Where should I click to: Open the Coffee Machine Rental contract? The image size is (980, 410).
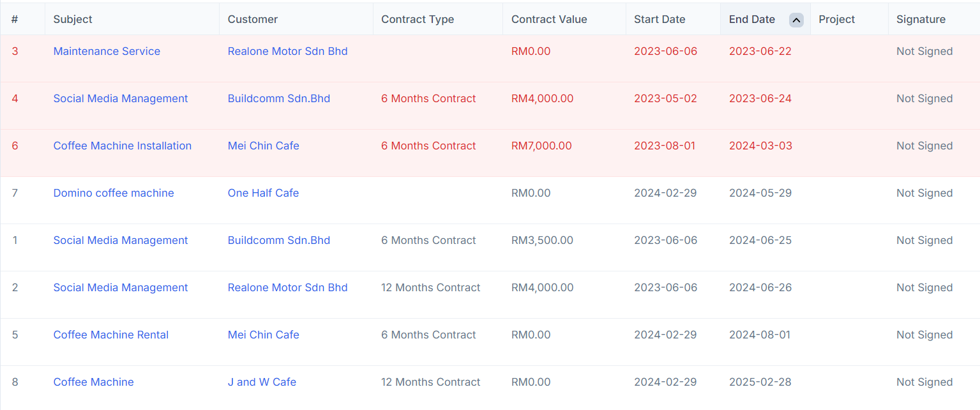pos(111,335)
